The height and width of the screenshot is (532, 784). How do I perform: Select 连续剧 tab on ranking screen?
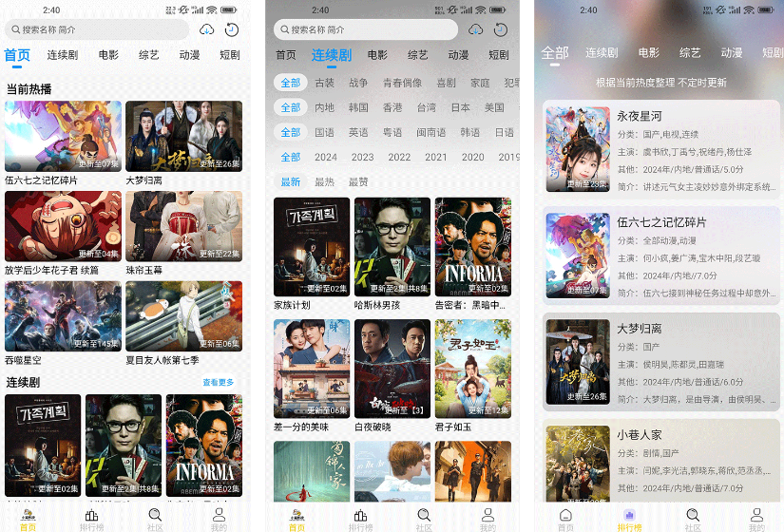click(602, 52)
